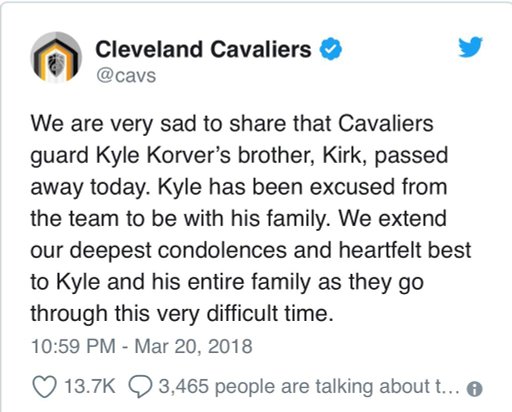
Task: Click the Twitter bird logo
Action: [x=470, y=47]
